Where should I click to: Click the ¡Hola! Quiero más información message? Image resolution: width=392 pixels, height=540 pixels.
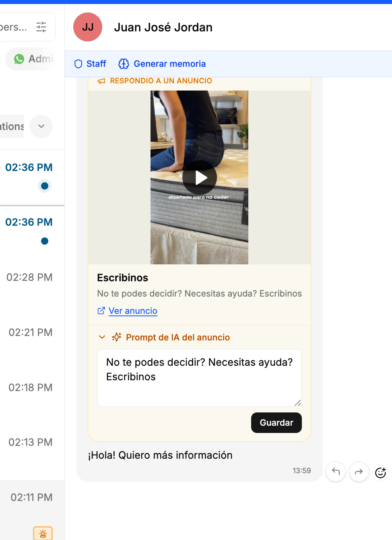(160, 455)
